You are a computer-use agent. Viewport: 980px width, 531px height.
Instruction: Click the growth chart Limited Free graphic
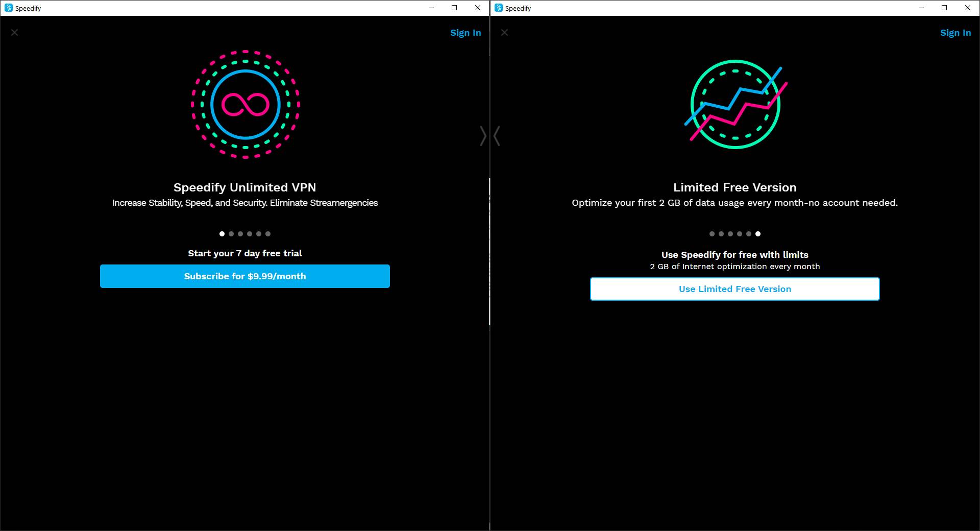coord(736,105)
